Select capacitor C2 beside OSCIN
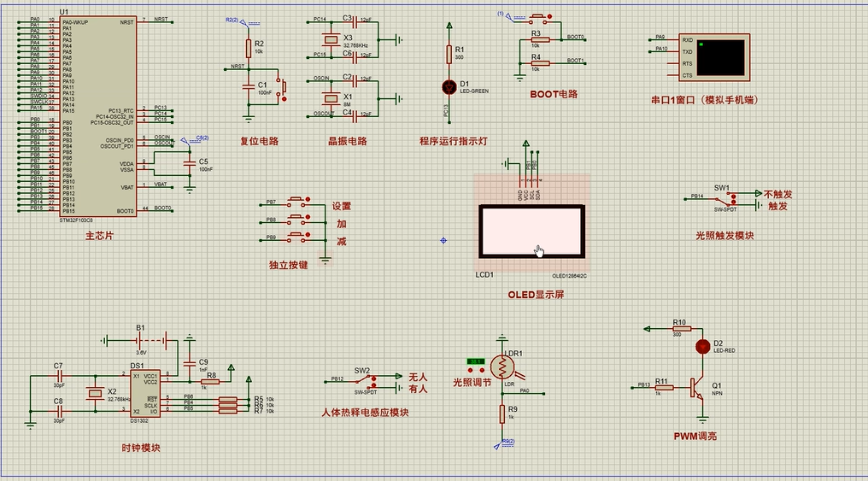Viewport: 868px width, 481px height. 355,81
